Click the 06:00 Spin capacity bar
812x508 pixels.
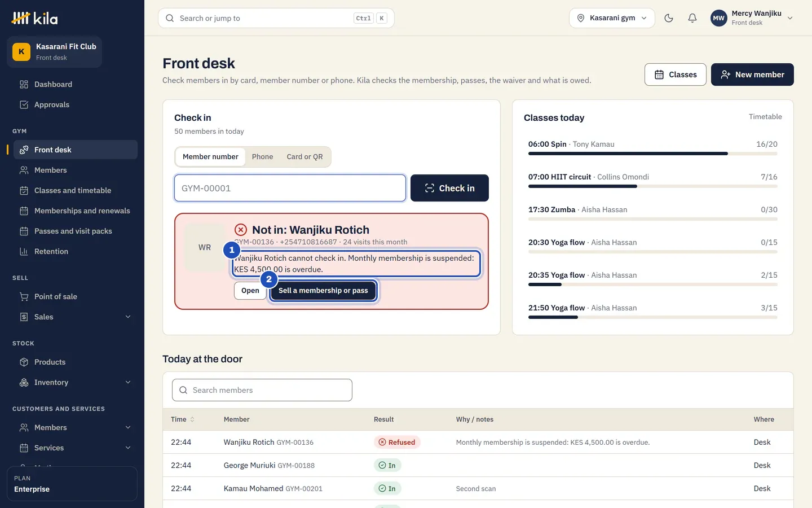point(653,154)
